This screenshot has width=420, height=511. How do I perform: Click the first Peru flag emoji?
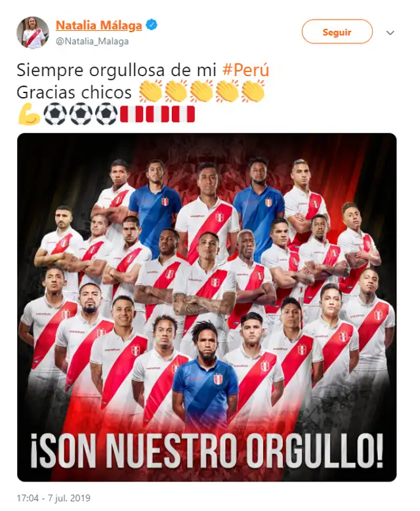coord(132,114)
